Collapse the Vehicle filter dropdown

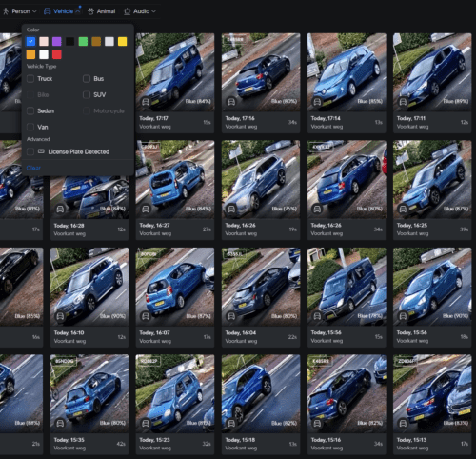coord(78,11)
